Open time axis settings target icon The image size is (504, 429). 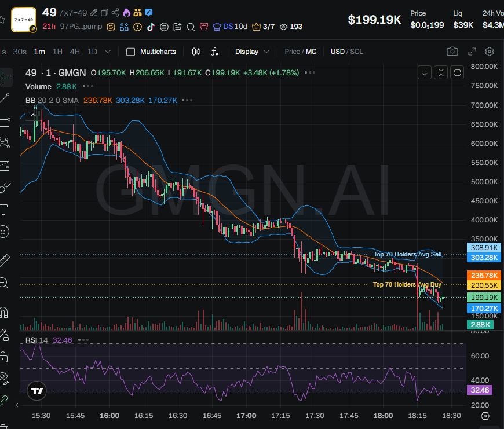pyautogui.click(x=485, y=416)
